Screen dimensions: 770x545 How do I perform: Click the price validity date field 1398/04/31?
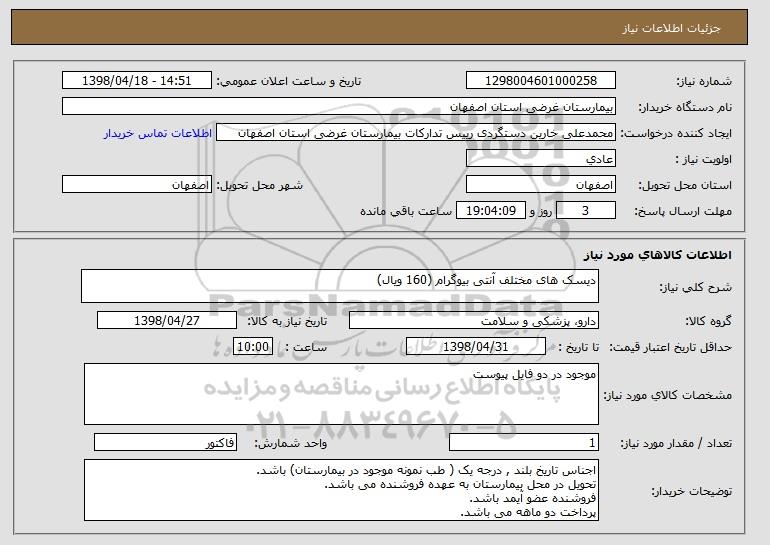pyautogui.click(x=476, y=347)
